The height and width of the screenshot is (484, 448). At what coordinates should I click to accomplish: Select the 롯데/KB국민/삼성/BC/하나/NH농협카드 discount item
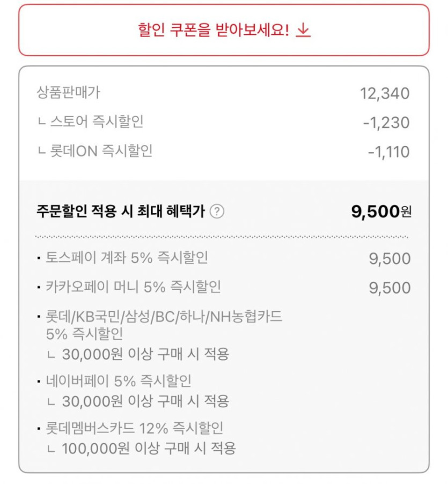coord(164,317)
